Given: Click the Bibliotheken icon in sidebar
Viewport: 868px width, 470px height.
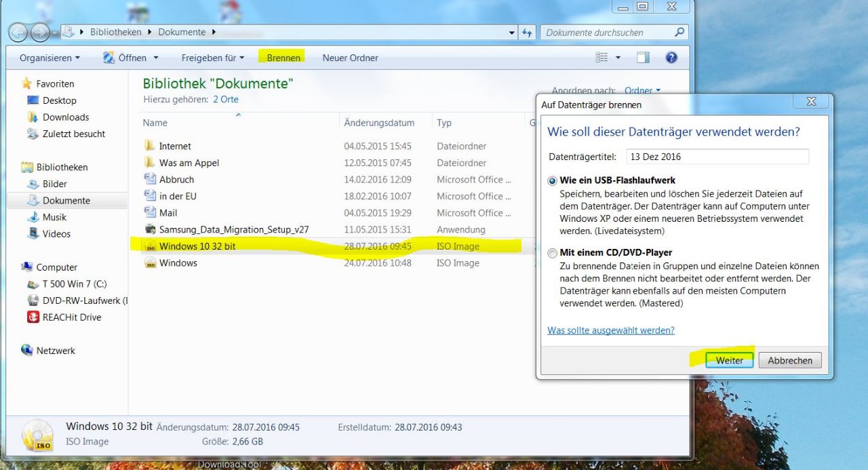Looking at the screenshot, I should tap(27, 167).
